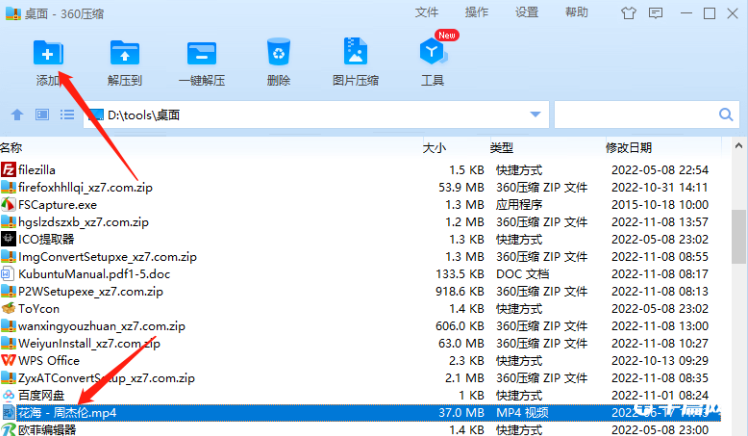Open the 工具 (Tools) icon

coord(432,52)
